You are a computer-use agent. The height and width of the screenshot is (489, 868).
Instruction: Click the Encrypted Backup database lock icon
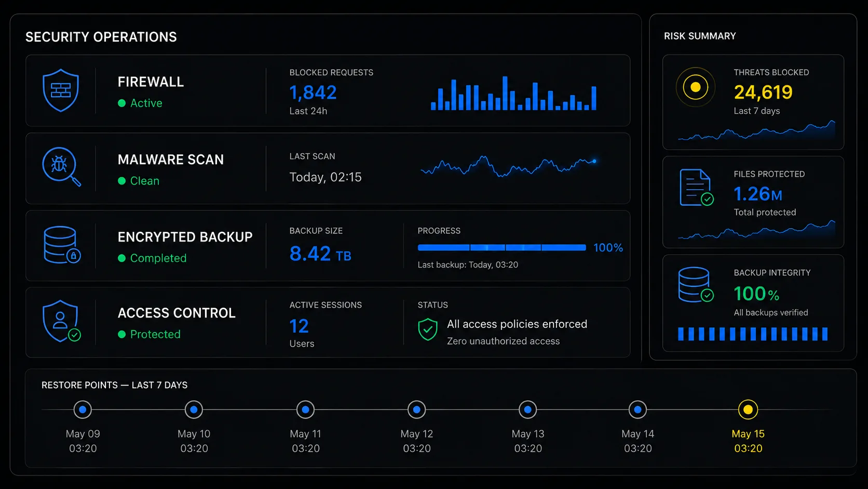[x=62, y=245]
